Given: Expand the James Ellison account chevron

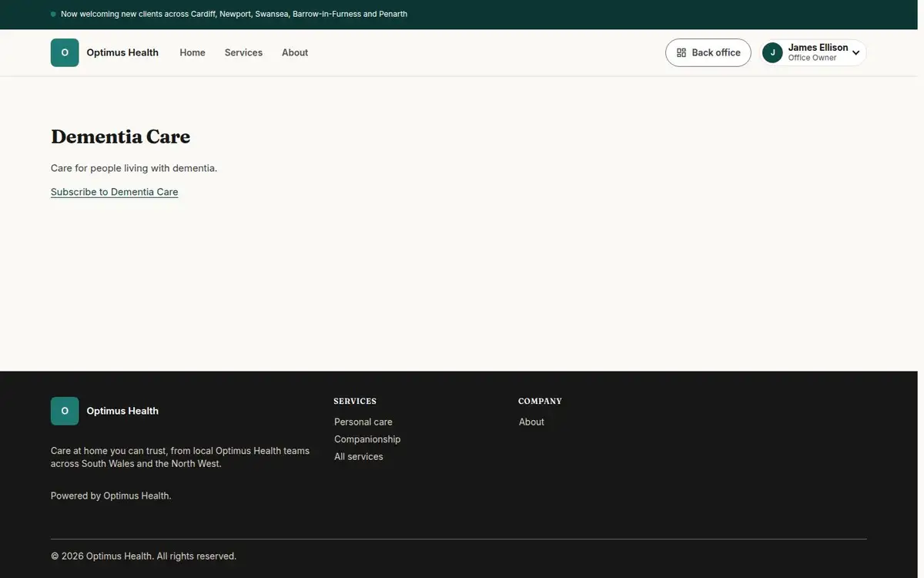Looking at the screenshot, I should (855, 53).
